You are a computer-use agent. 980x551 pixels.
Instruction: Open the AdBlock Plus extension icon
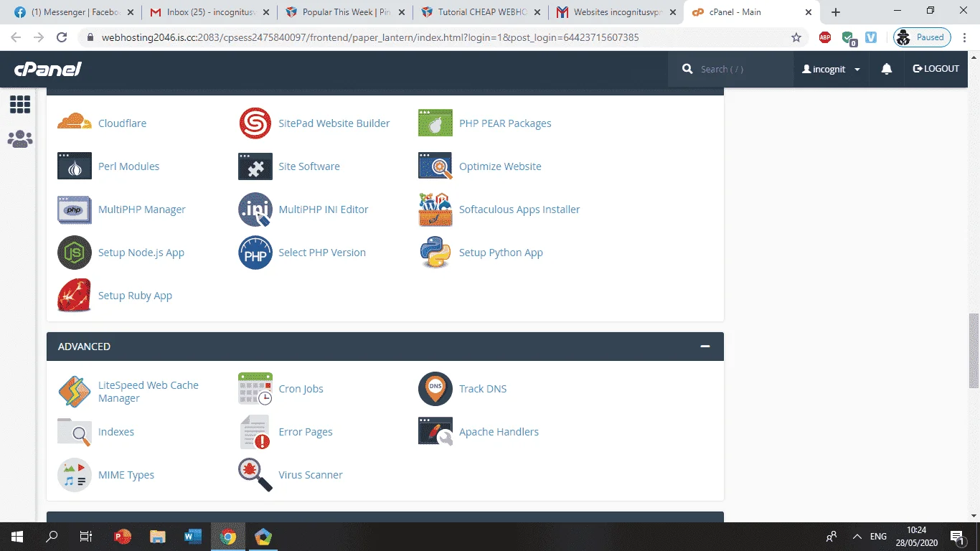pos(825,37)
